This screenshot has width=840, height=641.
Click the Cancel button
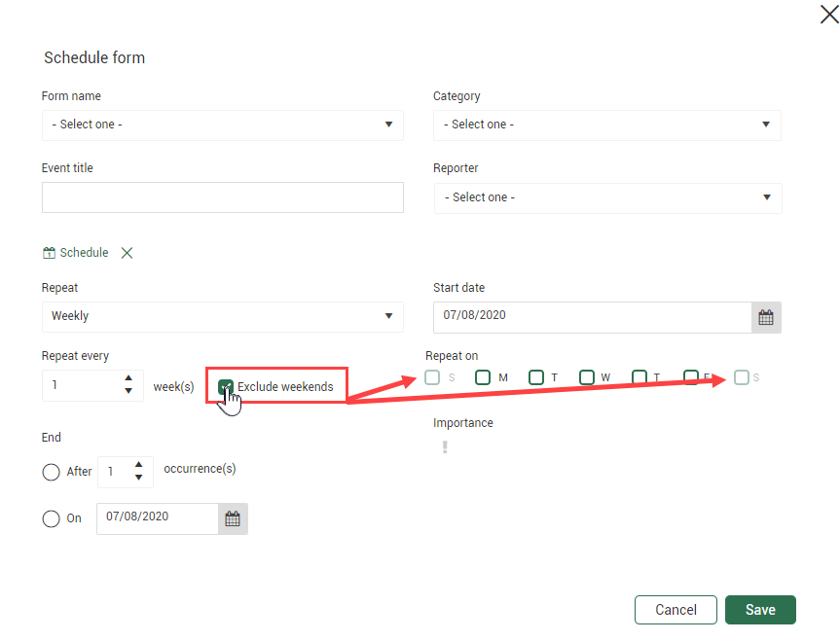pos(676,610)
